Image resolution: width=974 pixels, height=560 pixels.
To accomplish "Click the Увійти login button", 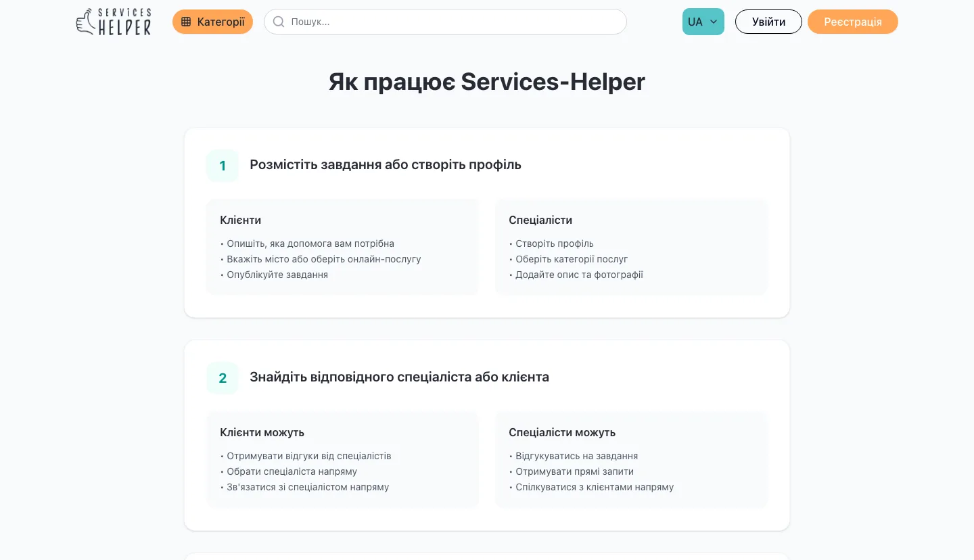I will coord(768,22).
